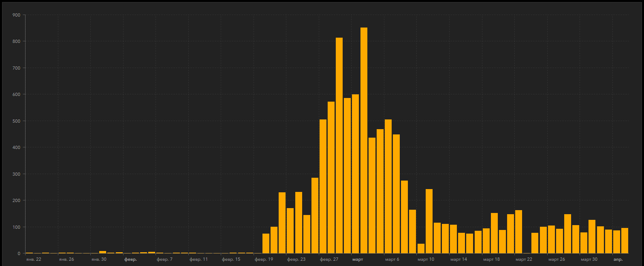Click the y-axis value 900
644x266 pixels.
16,15
